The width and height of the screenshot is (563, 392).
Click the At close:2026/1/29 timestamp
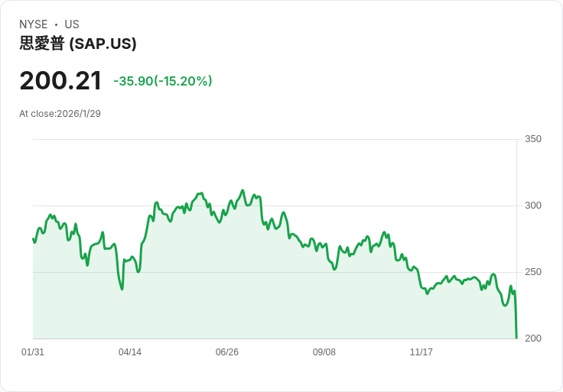click(x=60, y=114)
